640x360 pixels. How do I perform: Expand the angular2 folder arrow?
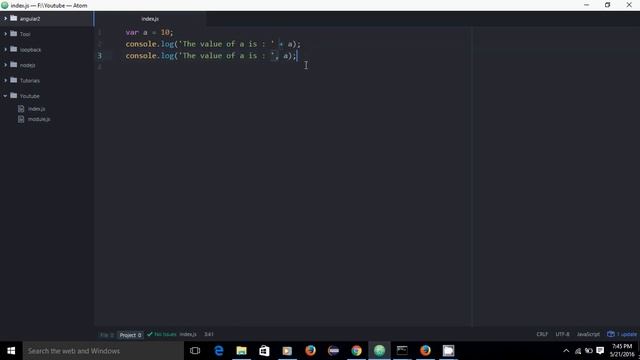(5, 19)
